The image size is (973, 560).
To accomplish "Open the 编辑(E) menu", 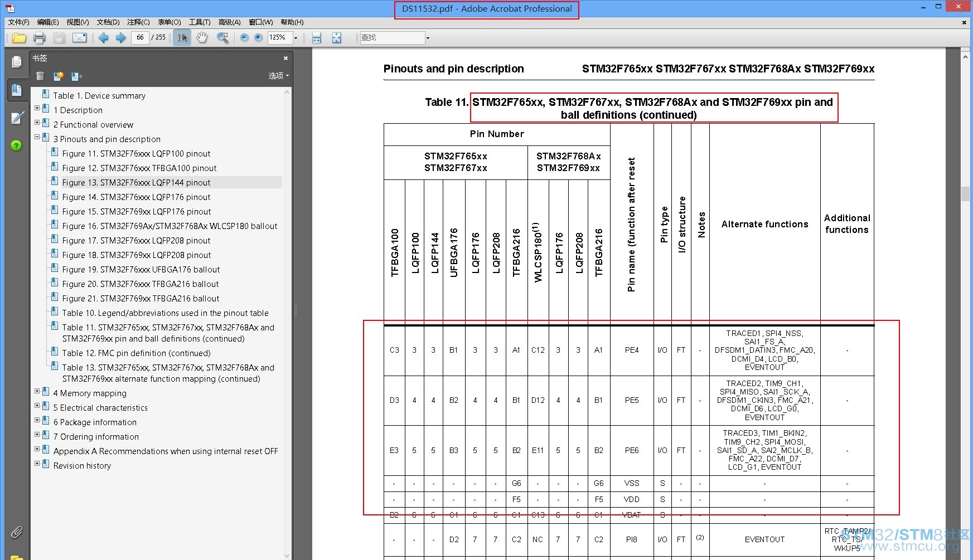I will click(x=48, y=22).
